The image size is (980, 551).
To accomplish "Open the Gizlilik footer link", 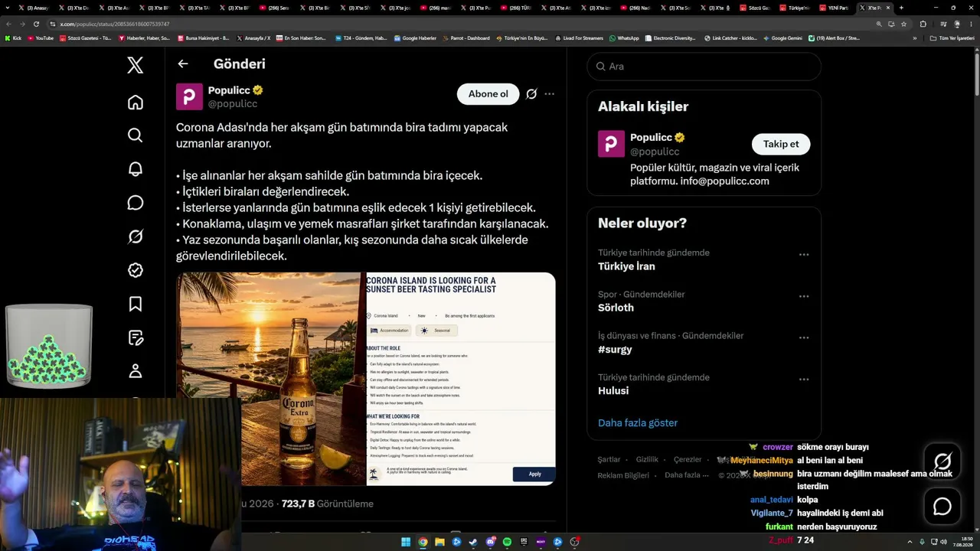I will click(647, 459).
